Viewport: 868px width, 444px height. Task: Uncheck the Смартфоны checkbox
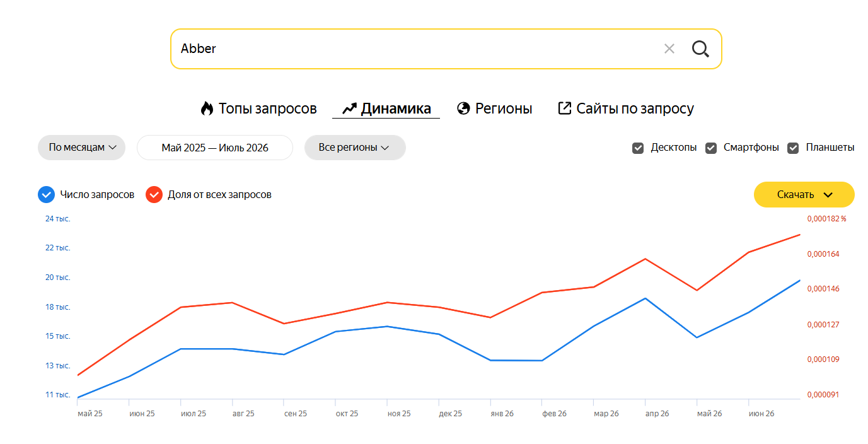[x=711, y=148]
